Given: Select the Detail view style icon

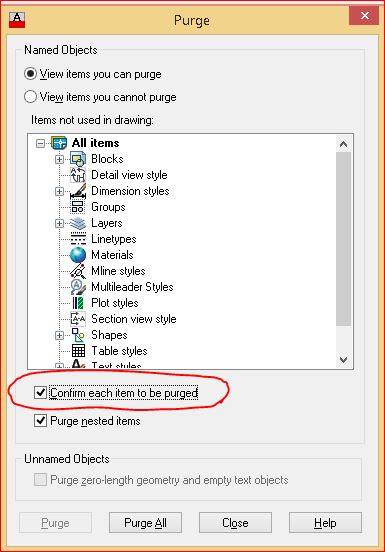Looking at the screenshot, I should click(78, 175).
